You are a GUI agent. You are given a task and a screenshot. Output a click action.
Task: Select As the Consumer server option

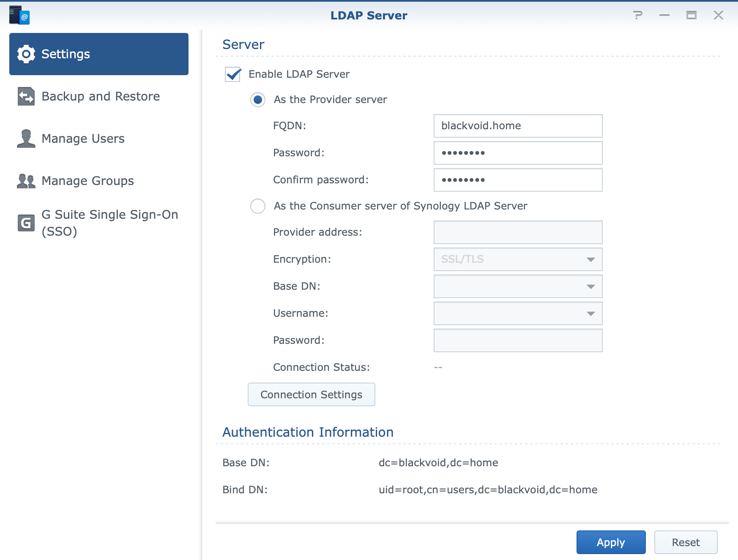tap(258, 206)
